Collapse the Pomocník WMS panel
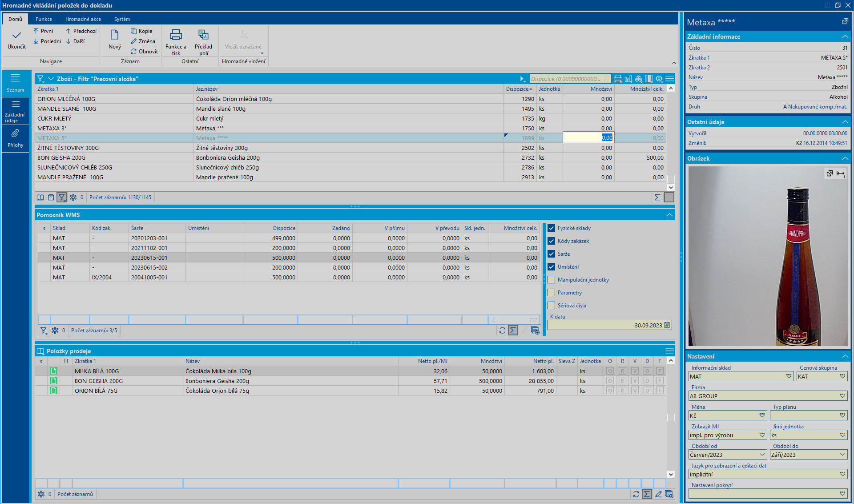Image resolution: width=854 pixels, height=504 pixels. pos(669,215)
